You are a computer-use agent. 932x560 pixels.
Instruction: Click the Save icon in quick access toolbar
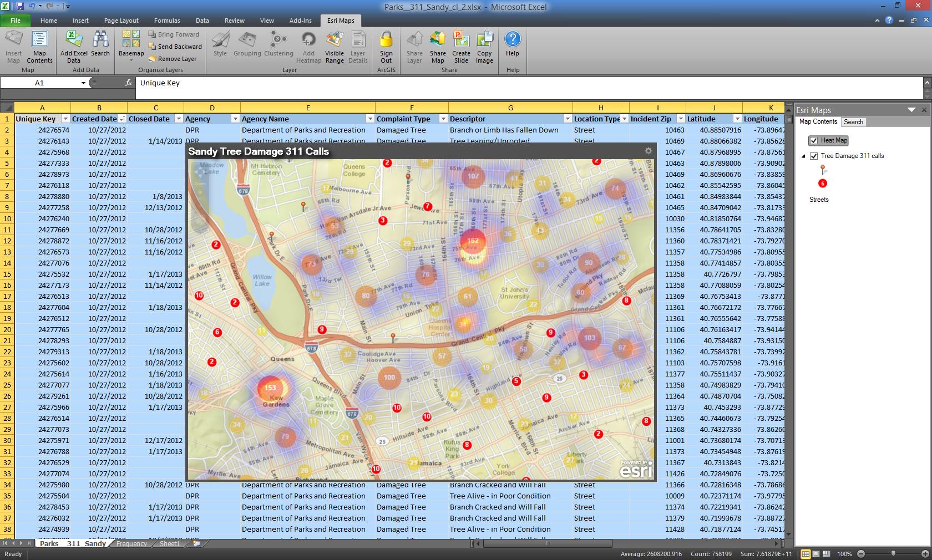20,7
